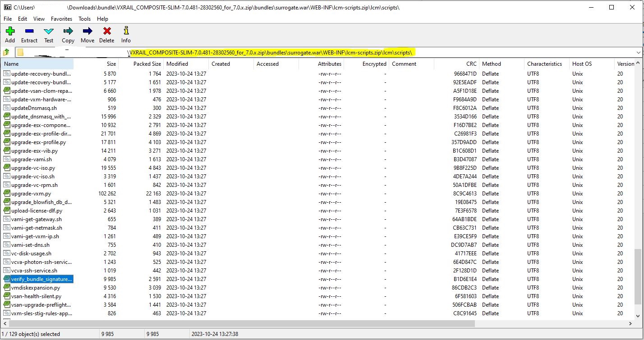
Task: Sort by the CRC column header
Action: pyautogui.click(x=455, y=64)
